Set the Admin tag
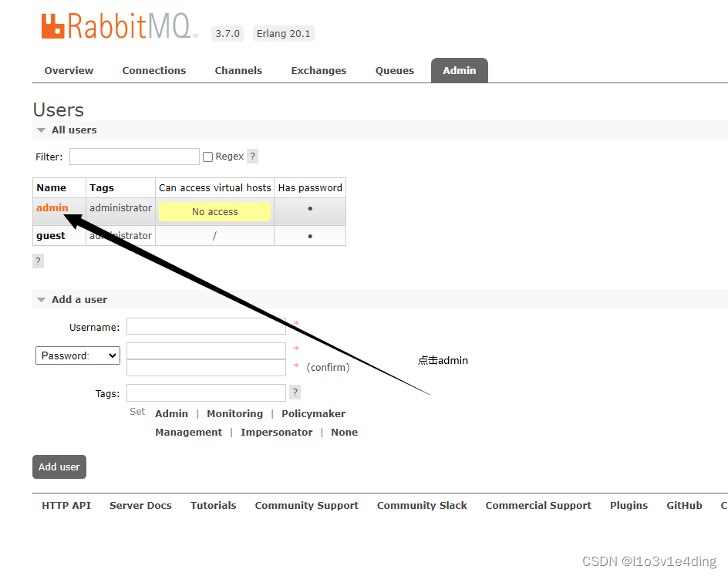The image size is (728, 576). click(171, 413)
